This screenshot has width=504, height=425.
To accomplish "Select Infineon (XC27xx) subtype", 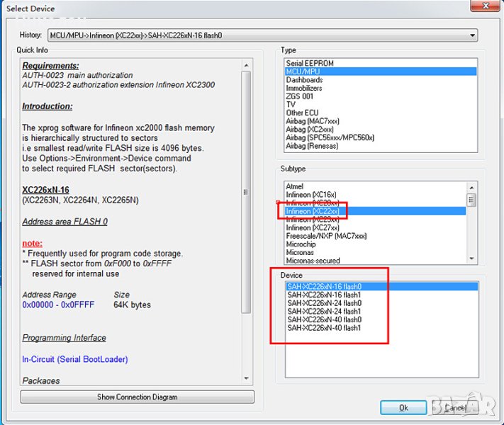I will click(x=312, y=227).
